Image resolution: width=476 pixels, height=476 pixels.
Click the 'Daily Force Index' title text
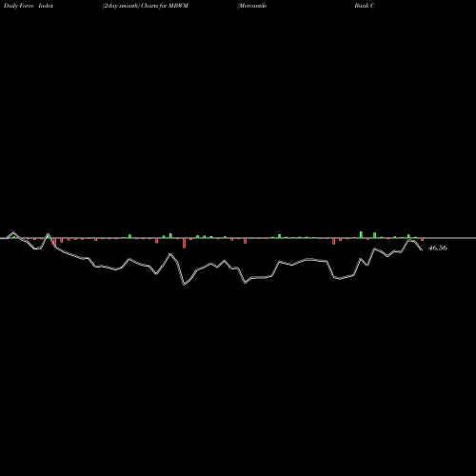click(x=29, y=6)
